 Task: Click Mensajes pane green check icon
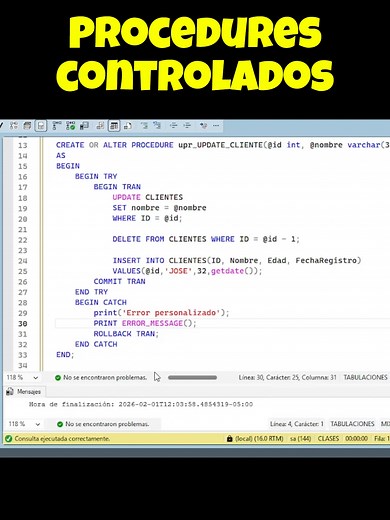[60, 424]
